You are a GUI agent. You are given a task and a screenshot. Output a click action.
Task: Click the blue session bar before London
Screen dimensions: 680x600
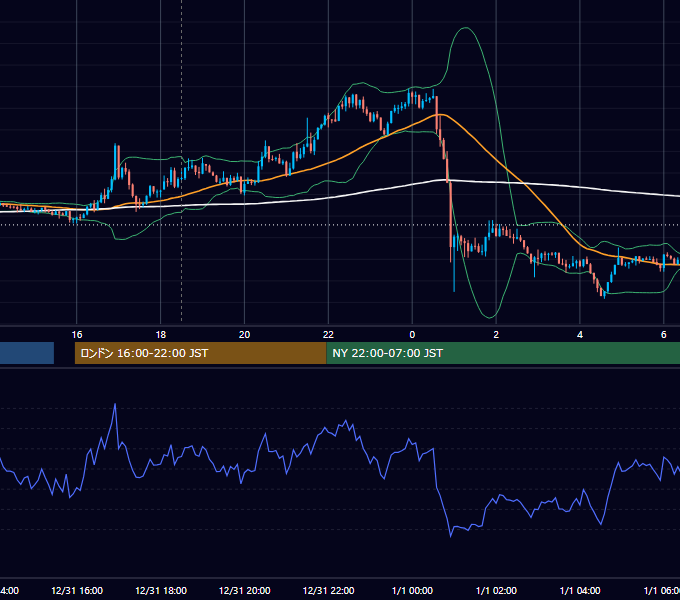[x=27, y=353]
